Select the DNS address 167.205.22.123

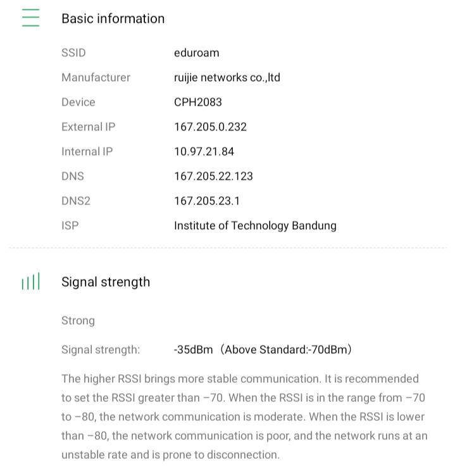213,176
